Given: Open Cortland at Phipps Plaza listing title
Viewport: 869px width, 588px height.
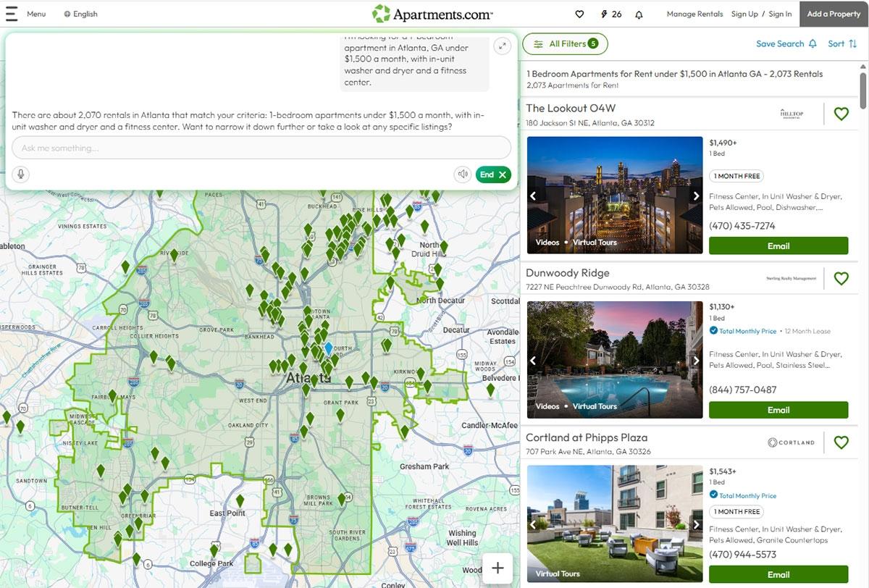Looking at the screenshot, I should tap(587, 437).
